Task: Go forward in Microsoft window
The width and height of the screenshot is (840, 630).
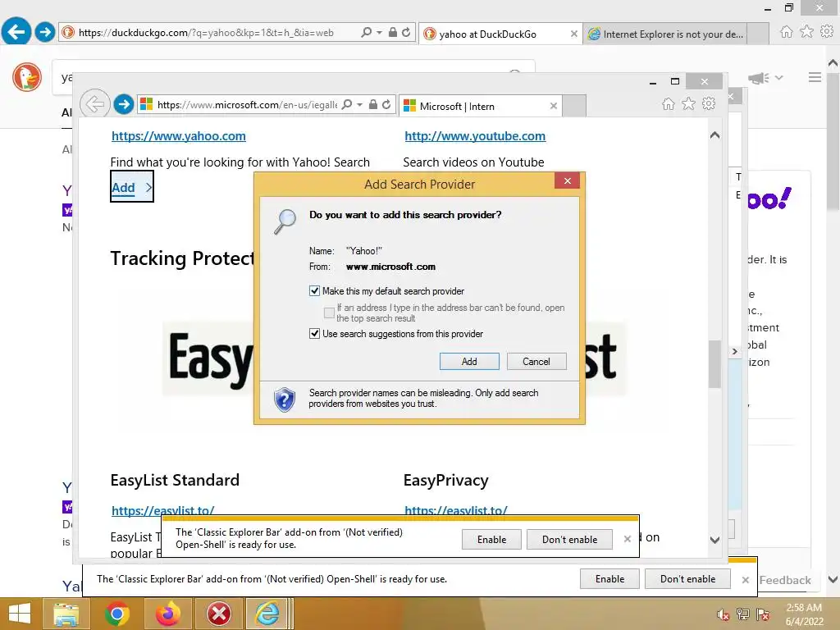Action: [x=124, y=104]
